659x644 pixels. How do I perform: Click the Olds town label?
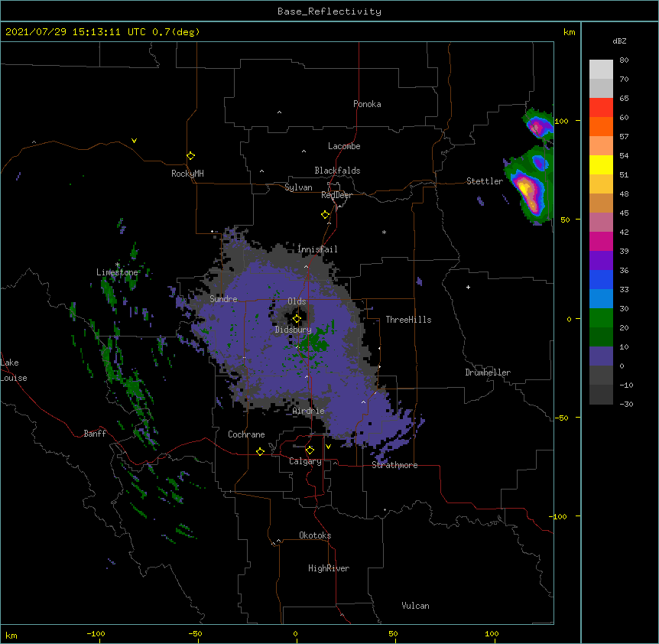297,301
